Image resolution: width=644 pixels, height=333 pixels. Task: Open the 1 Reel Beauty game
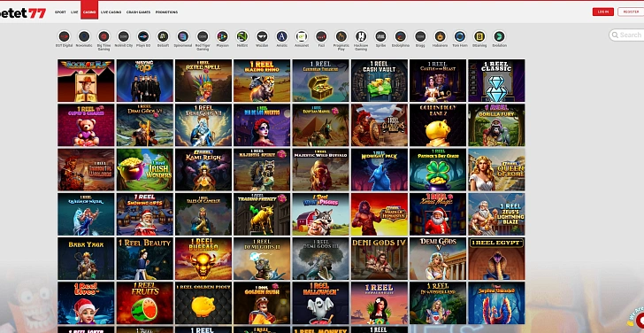pyautogui.click(x=144, y=259)
